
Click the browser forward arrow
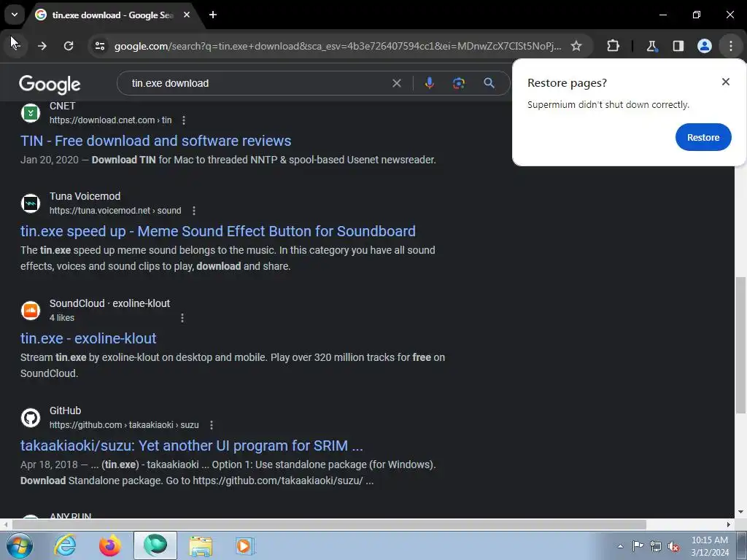(42, 46)
